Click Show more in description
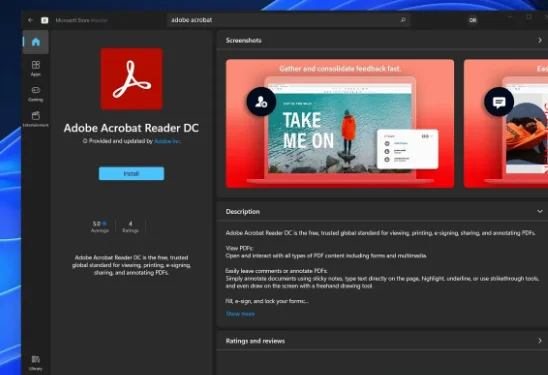Image resolution: width=548 pixels, height=375 pixels. click(x=240, y=314)
